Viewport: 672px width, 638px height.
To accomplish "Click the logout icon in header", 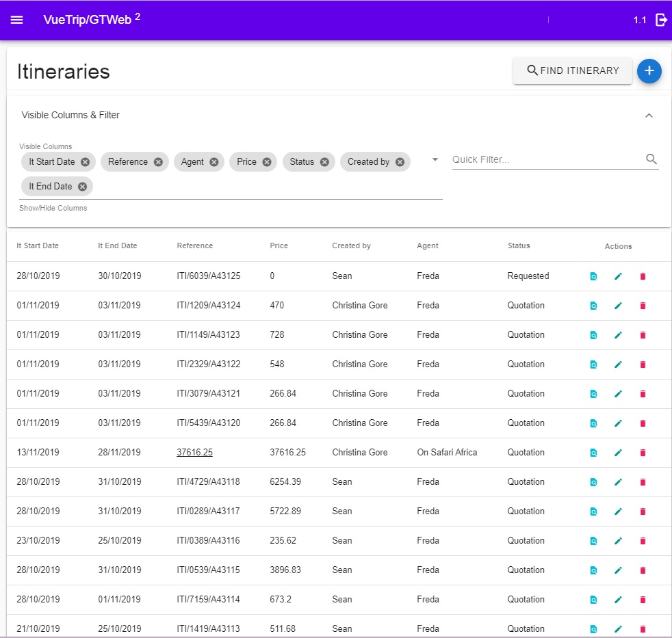I will click(661, 20).
